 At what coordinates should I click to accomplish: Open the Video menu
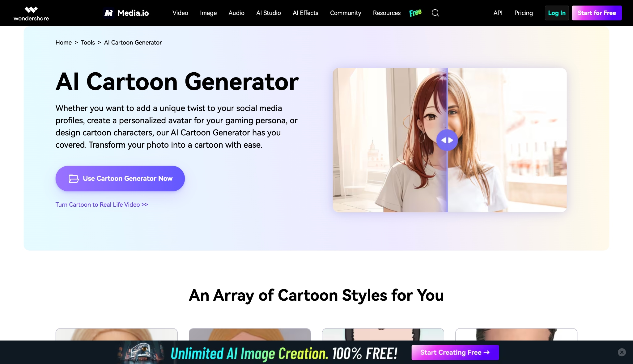pyautogui.click(x=180, y=13)
